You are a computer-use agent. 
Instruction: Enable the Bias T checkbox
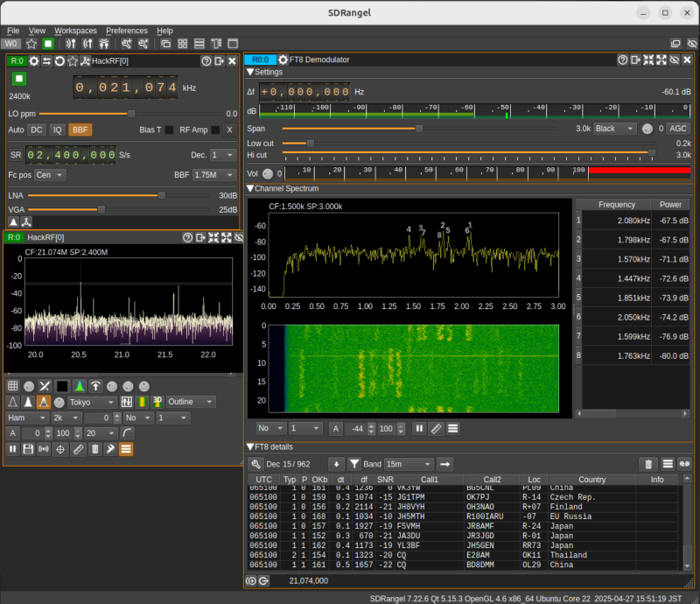170,130
